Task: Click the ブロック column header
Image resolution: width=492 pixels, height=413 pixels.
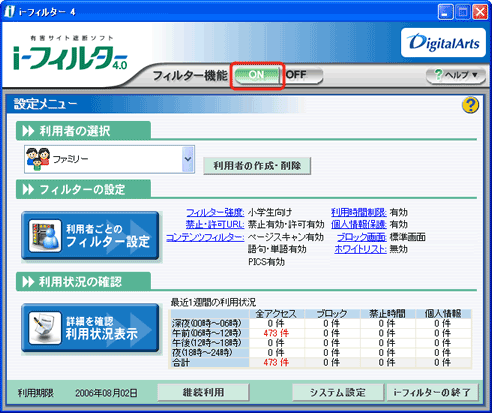Action: [332, 314]
